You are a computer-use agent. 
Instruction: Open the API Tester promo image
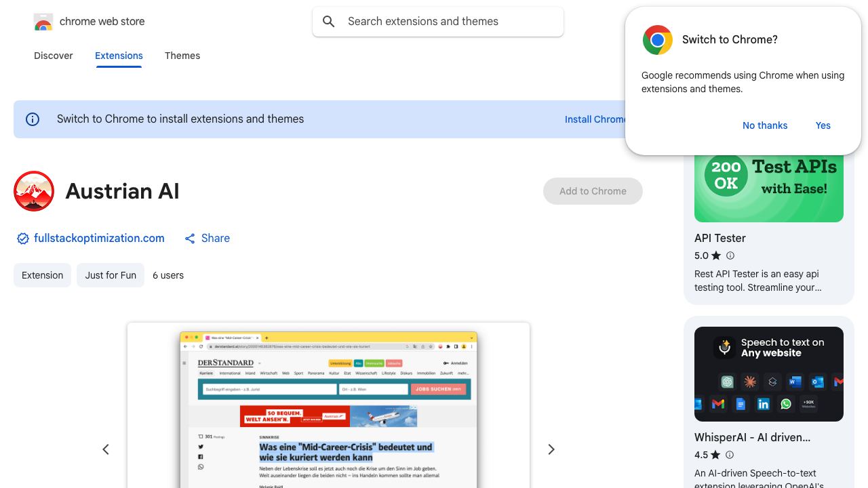point(769,187)
